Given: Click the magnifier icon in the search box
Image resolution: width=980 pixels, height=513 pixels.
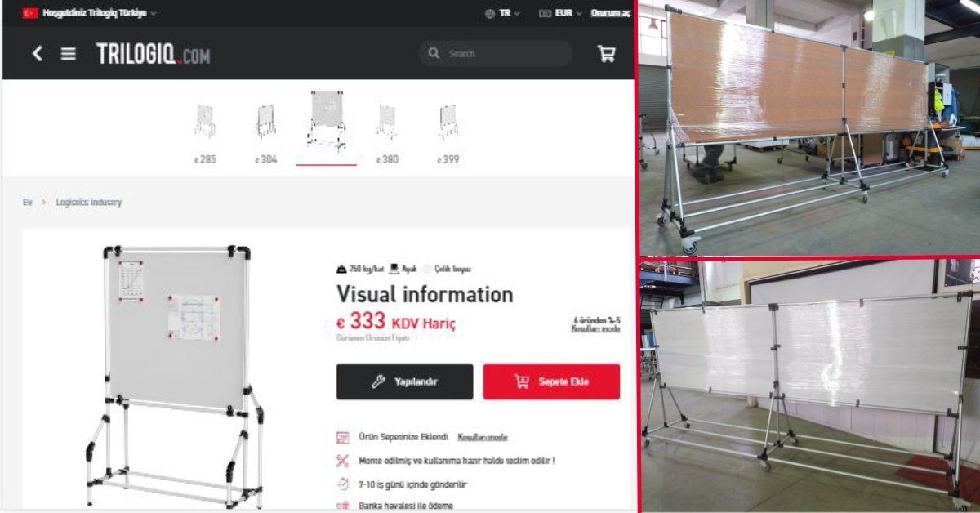Looking at the screenshot, I should 434,54.
